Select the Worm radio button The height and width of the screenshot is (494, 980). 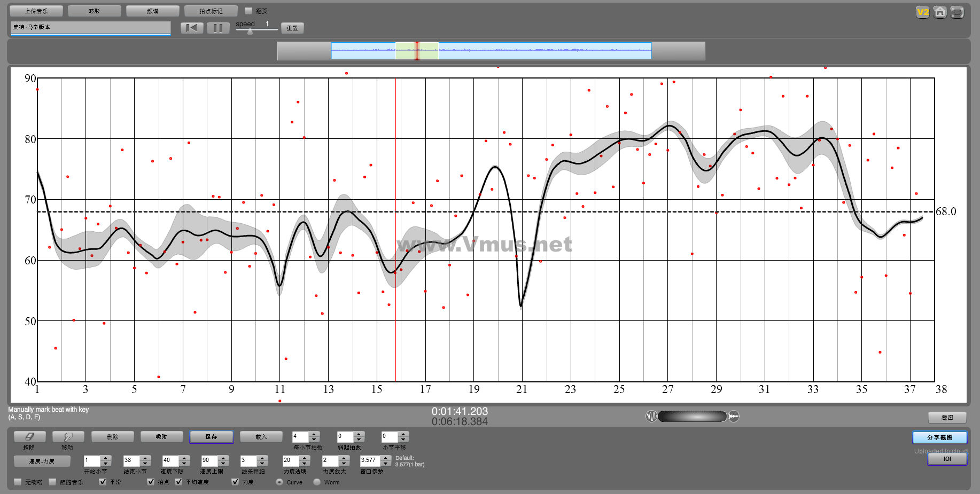tap(317, 482)
